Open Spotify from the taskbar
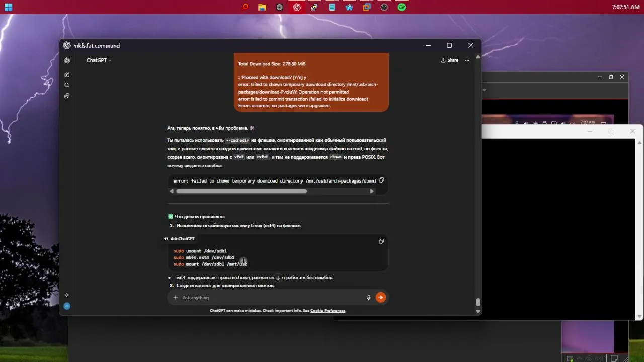 (x=401, y=7)
